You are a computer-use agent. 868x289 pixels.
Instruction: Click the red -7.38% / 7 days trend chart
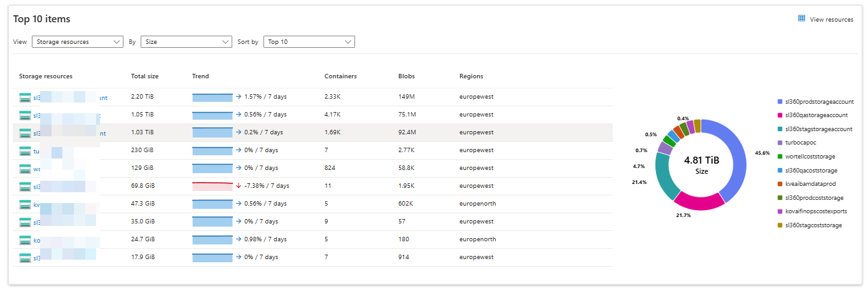[x=213, y=187]
